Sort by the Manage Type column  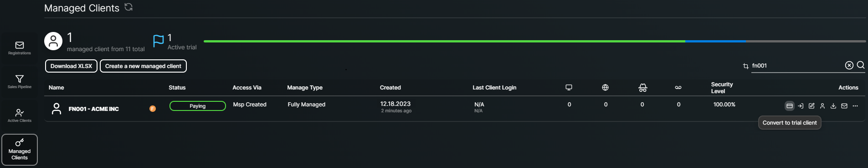click(305, 88)
